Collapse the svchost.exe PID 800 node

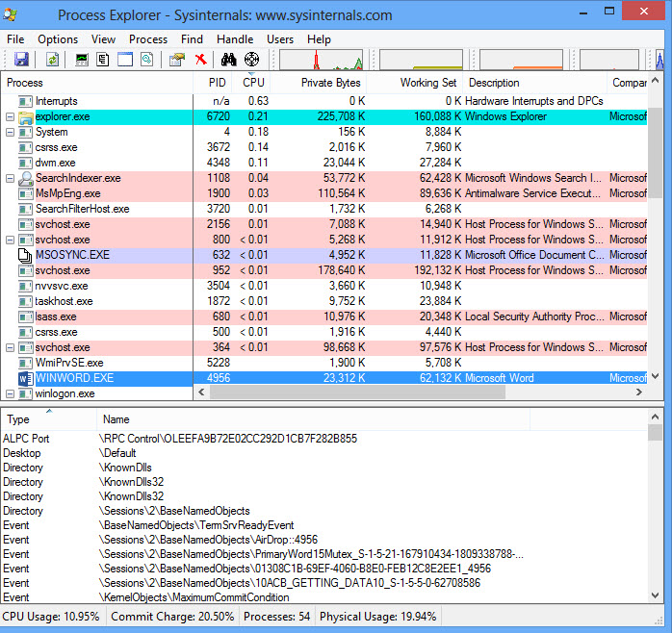(10, 241)
